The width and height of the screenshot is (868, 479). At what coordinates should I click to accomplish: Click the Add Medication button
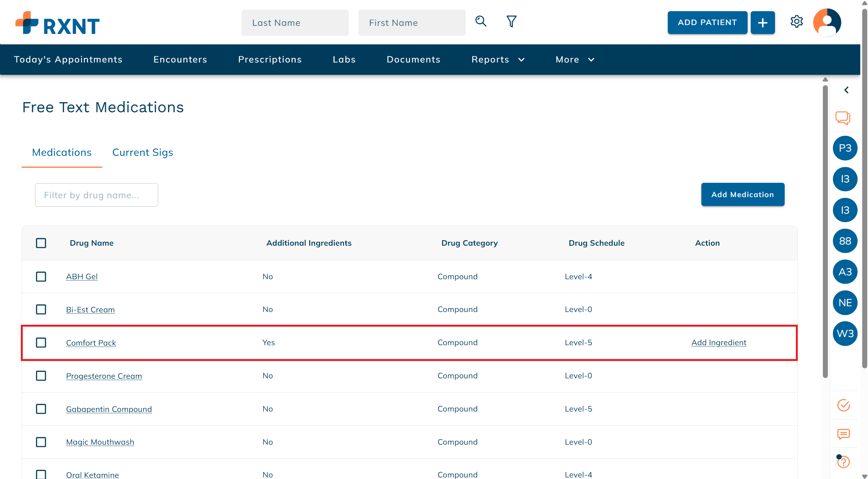[742, 194]
